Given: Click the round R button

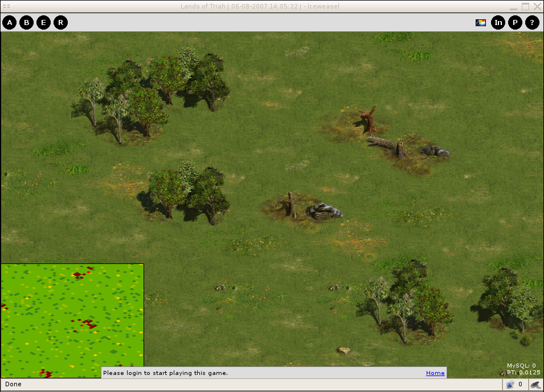Looking at the screenshot, I should 61,23.
